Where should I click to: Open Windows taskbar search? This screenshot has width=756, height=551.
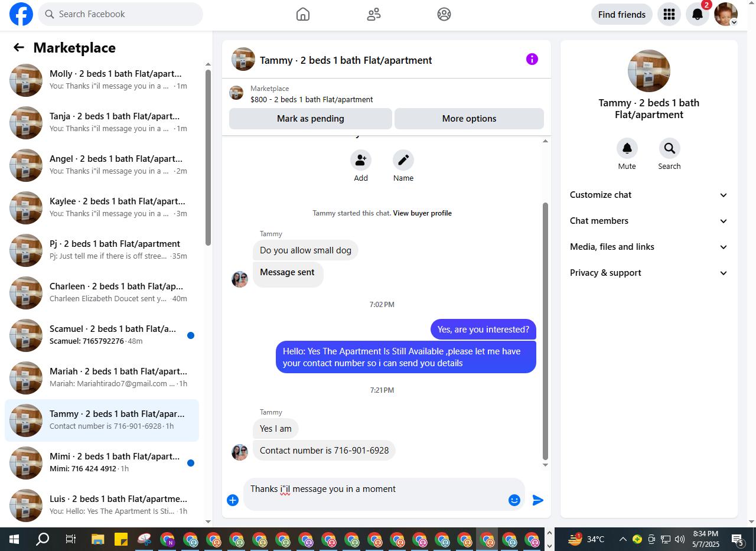[x=43, y=539]
